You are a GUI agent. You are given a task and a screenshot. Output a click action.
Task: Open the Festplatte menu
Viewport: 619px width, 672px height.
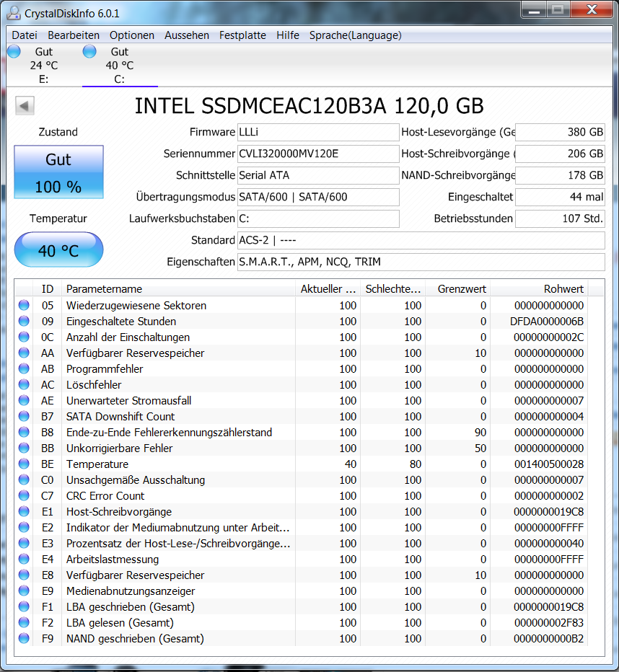click(x=242, y=35)
